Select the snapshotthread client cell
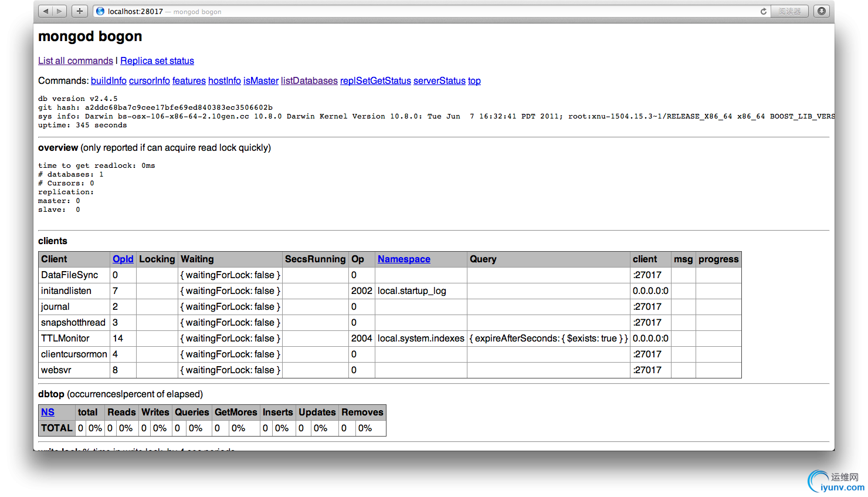The height and width of the screenshot is (497, 868). (x=74, y=322)
